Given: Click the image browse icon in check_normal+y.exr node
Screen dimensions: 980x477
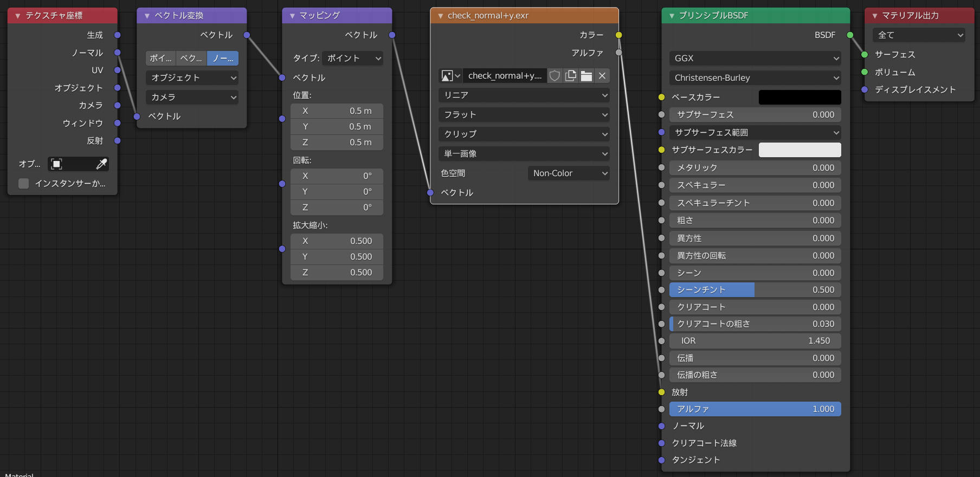Looking at the screenshot, I should pos(450,76).
